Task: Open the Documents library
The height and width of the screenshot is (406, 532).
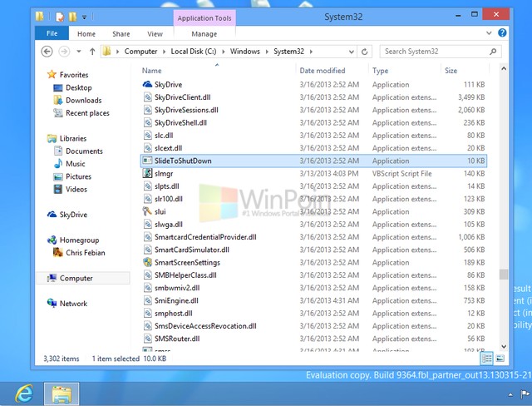Action: 84,151
